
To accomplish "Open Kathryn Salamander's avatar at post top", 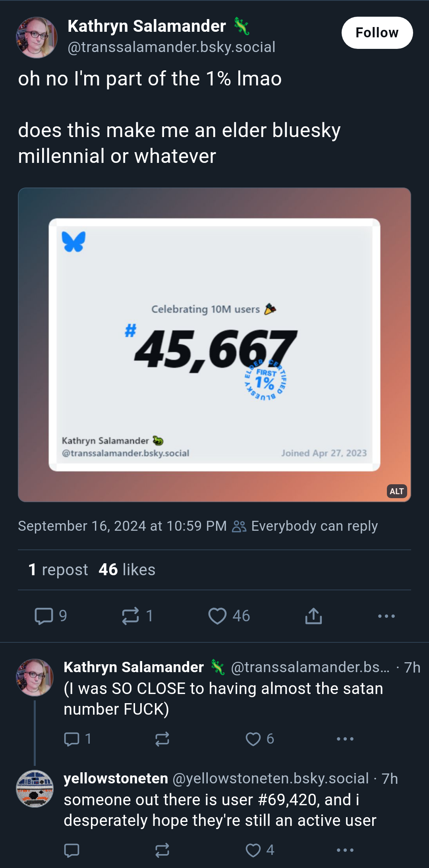I will coord(37,37).
